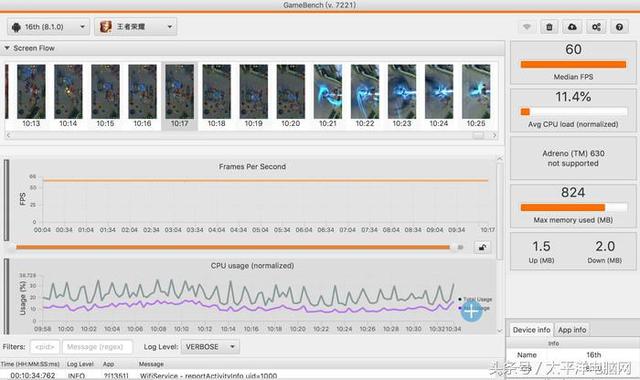Screen dimensions: 640x380
Task: Collapse the Screen Flow section
Action: (x=7, y=48)
